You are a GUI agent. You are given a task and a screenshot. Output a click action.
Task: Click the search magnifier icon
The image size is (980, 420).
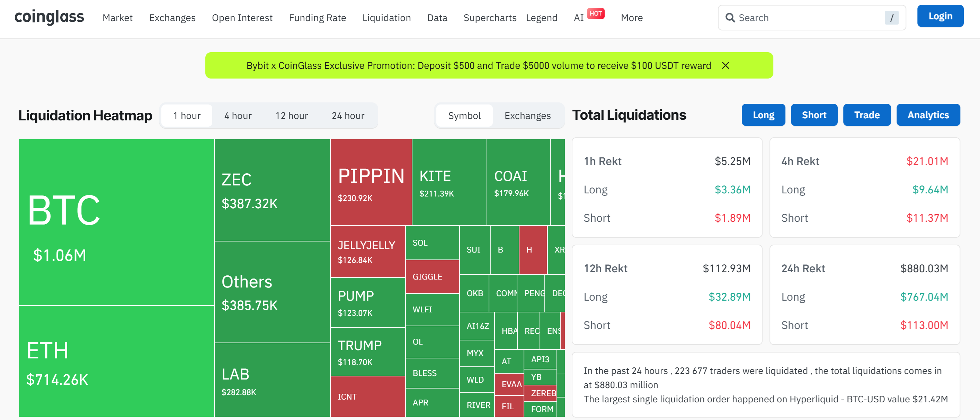pyautogui.click(x=730, y=18)
